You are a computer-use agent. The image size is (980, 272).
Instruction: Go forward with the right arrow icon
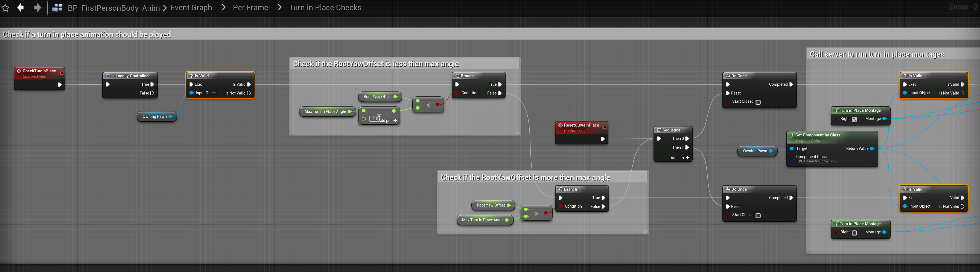point(38,8)
